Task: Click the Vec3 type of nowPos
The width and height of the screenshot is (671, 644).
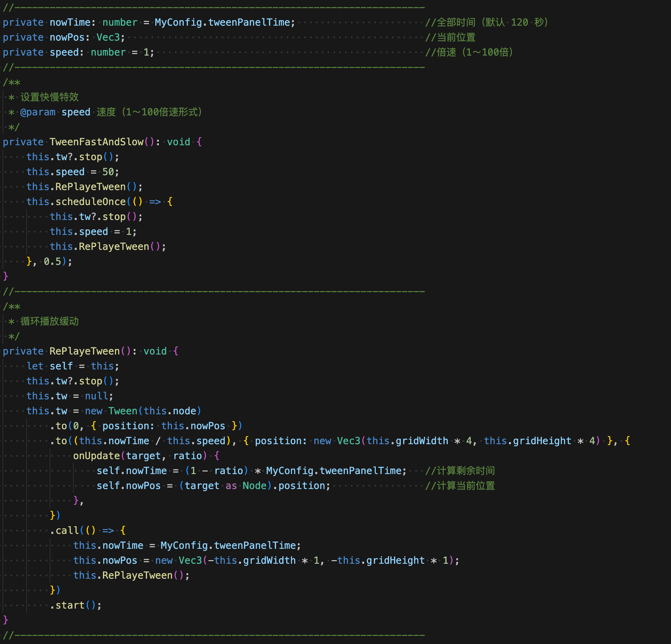Action: [x=108, y=37]
